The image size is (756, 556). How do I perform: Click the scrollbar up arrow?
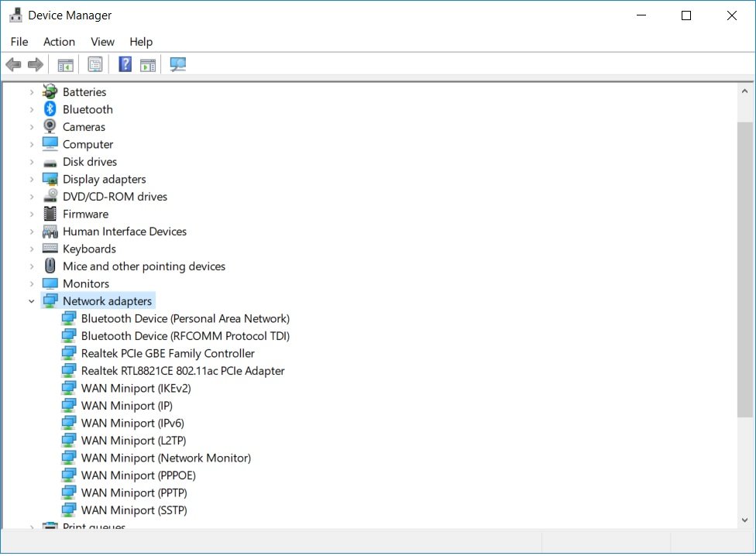pyautogui.click(x=744, y=91)
